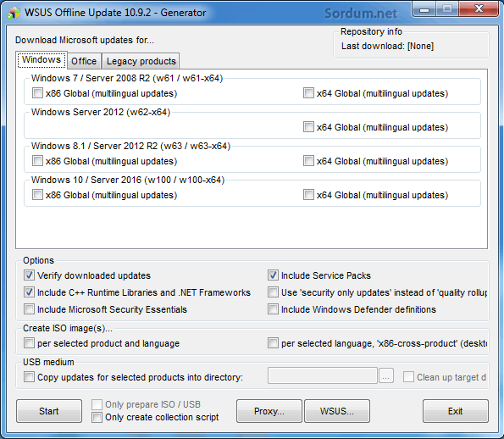The image size is (504, 439).
Task: Click the browse (...) button for USB directory
Action: [x=386, y=375]
